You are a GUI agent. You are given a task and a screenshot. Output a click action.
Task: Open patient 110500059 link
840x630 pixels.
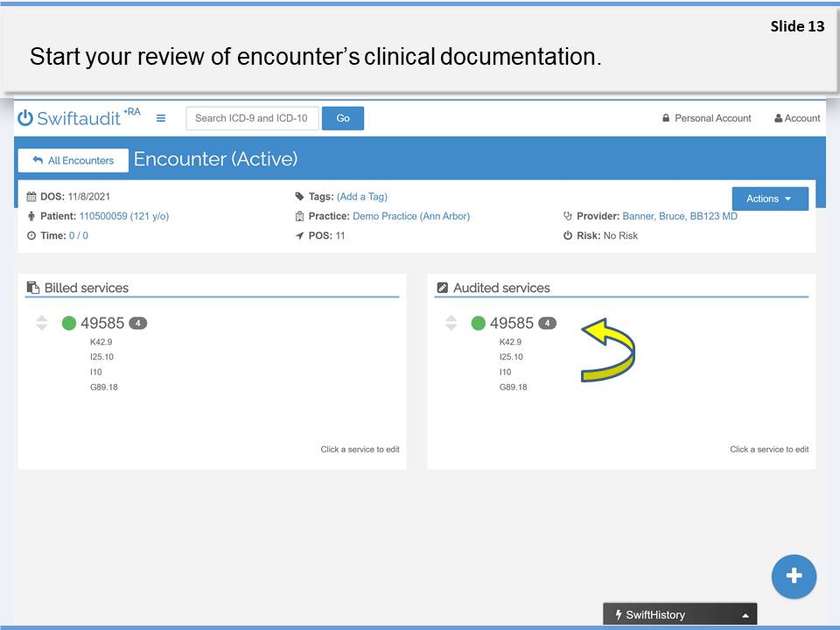coord(123,216)
